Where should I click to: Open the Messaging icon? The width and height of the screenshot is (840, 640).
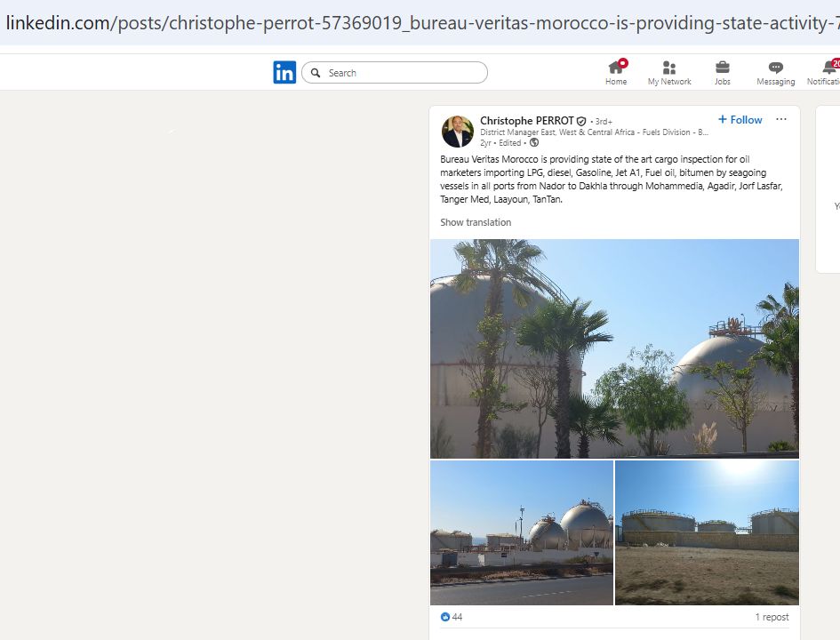pos(776,68)
